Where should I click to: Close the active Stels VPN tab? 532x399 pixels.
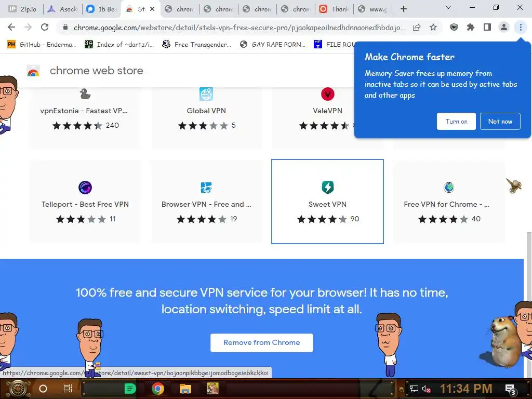152,9
